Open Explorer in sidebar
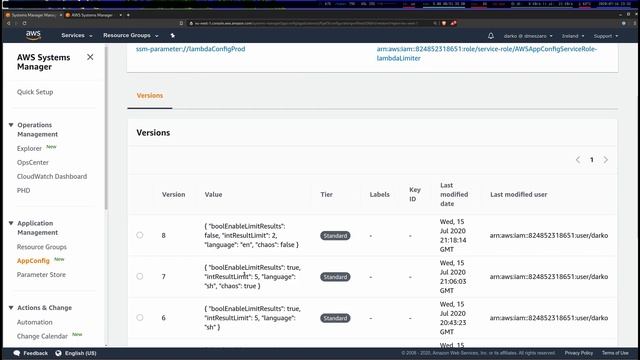640x360 pixels. pos(29,149)
